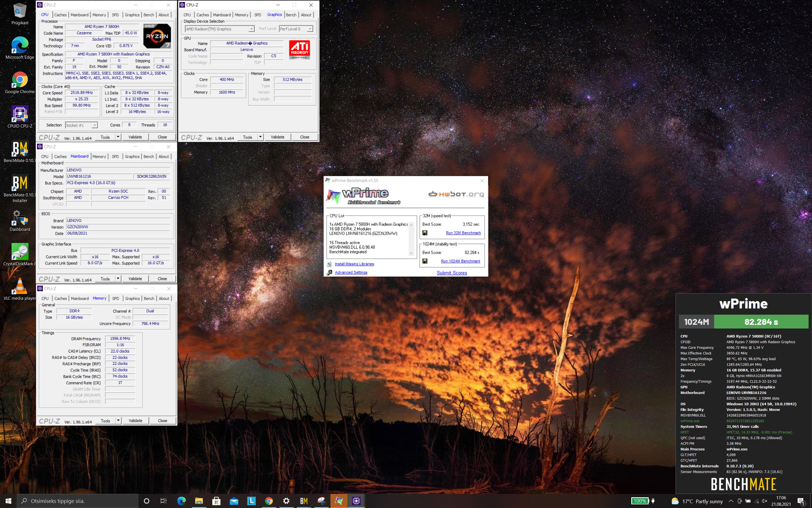Open File Explorer from the taskbar
Viewport: 812px width, 508px height.
click(x=199, y=501)
